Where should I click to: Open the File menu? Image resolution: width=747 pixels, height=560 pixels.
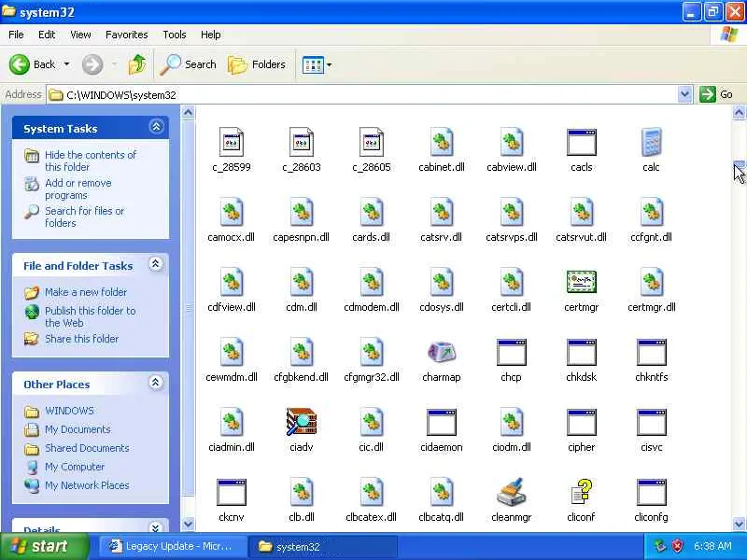point(16,35)
